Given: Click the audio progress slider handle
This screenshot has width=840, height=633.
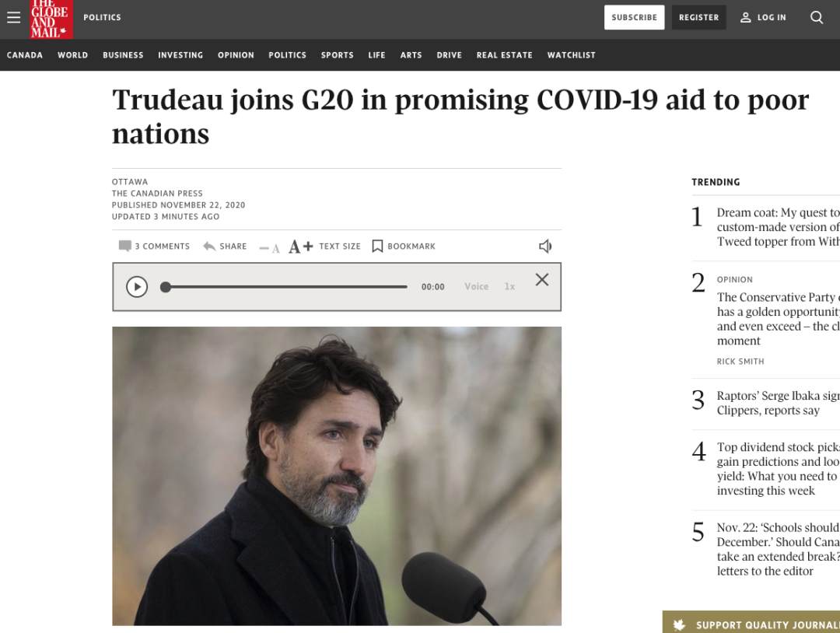Looking at the screenshot, I should [x=166, y=287].
